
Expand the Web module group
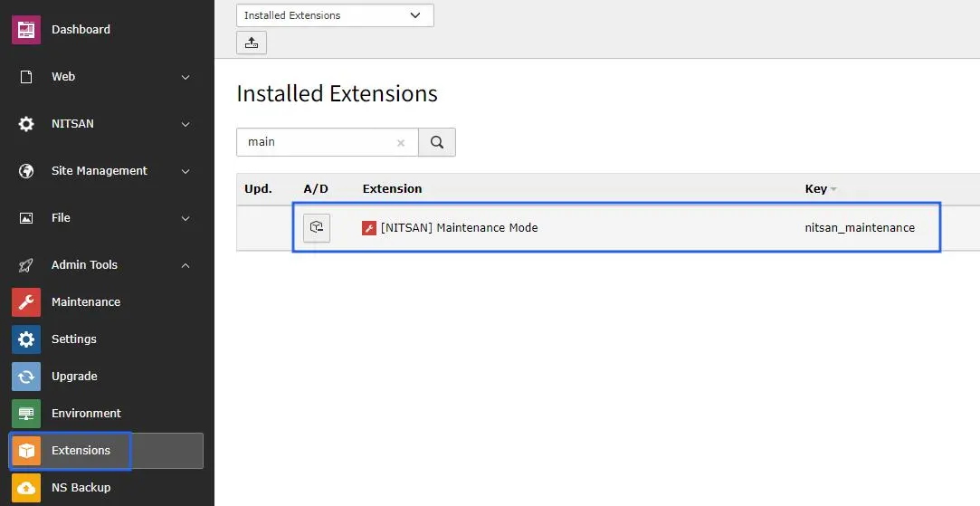(x=186, y=77)
